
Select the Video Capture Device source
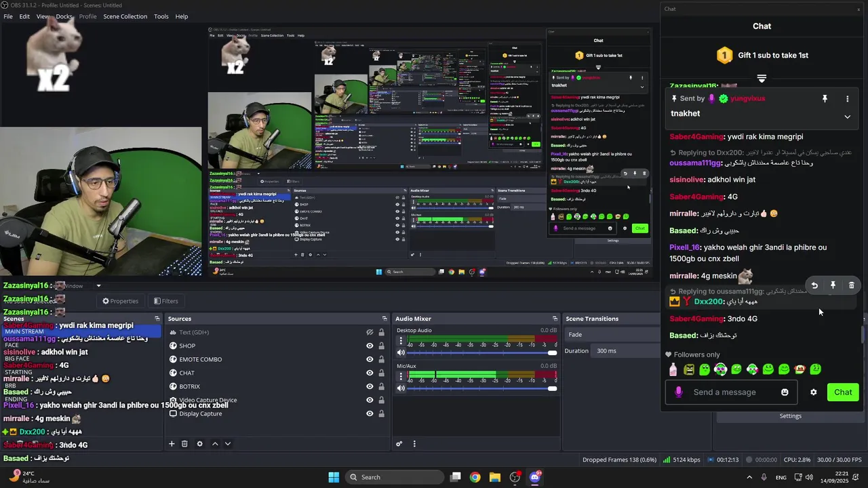tap(208, 400)
